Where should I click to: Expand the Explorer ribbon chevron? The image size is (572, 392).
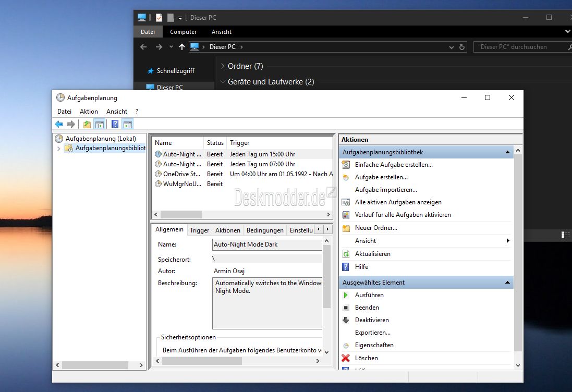pos(568,31)
